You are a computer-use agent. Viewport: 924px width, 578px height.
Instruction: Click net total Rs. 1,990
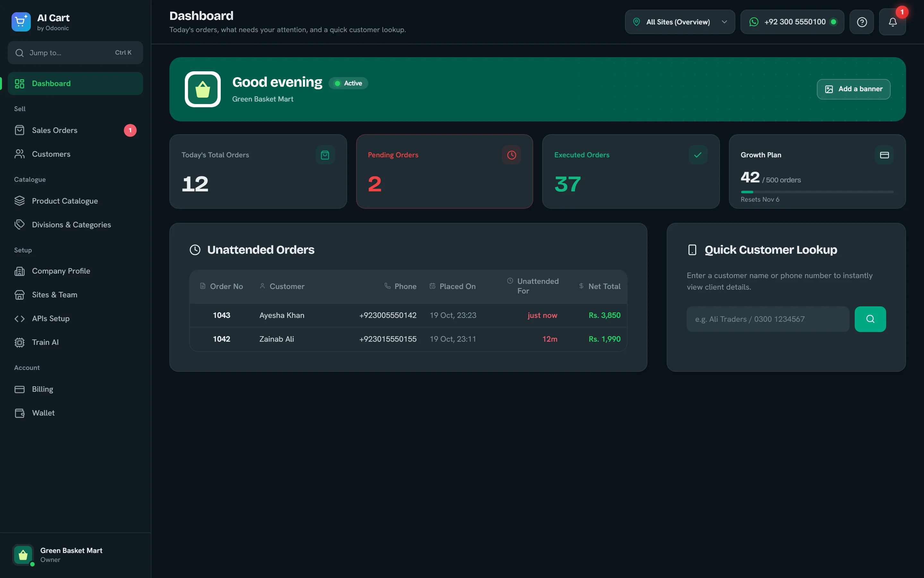[604, 339]
